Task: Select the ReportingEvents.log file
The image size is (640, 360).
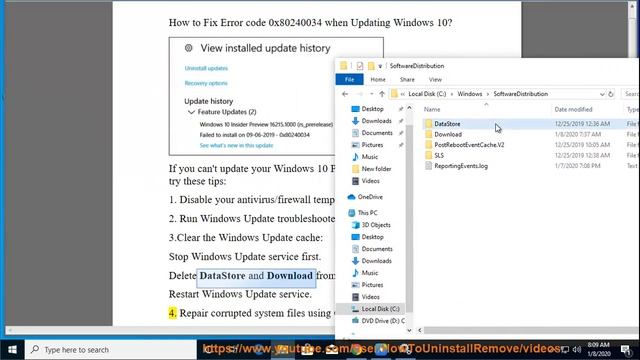Action: [x=461, y=166]
